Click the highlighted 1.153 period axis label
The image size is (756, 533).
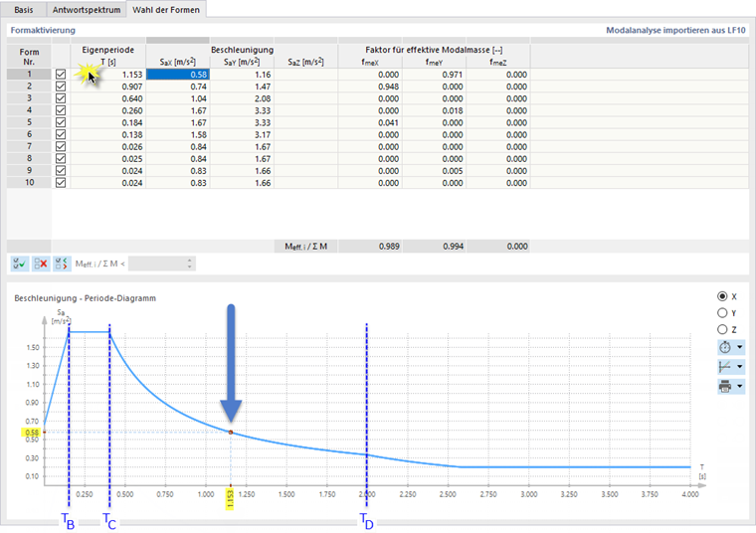[x=230, y=499]
